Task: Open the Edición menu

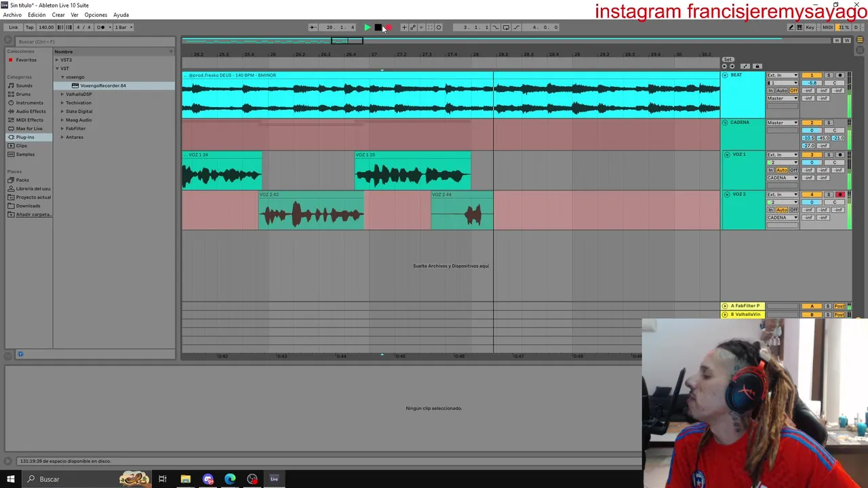Action: coord(37,15)
